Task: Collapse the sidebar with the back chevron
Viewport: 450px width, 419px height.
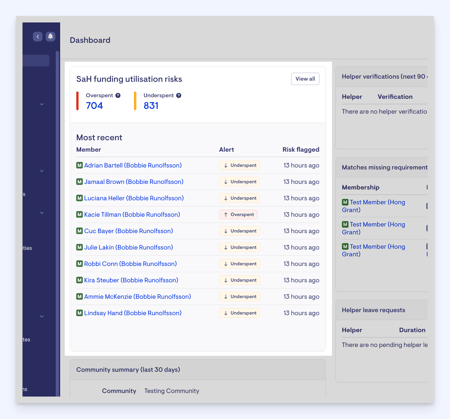Action: tap(38, 36)
